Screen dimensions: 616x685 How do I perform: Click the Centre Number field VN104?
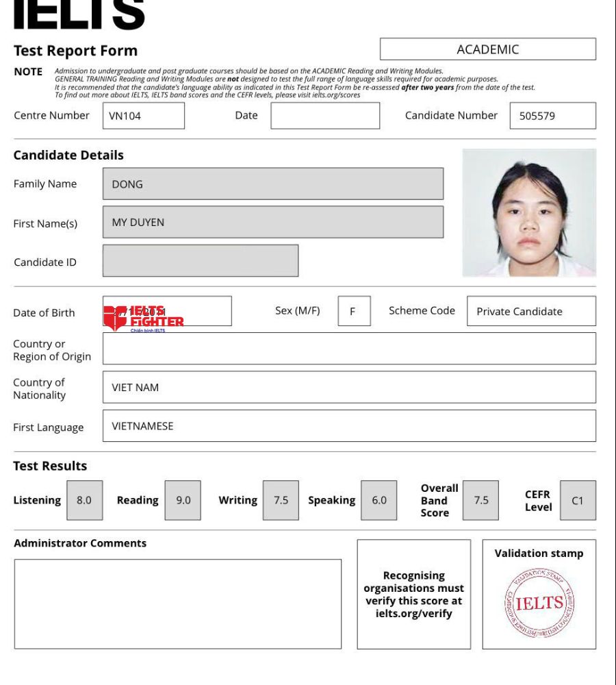pos(144,116)
